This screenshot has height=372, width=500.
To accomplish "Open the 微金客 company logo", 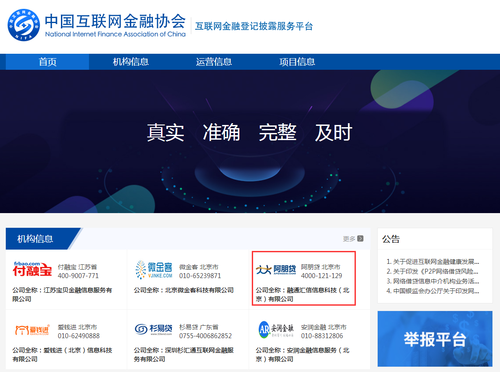I will point(154,270).
